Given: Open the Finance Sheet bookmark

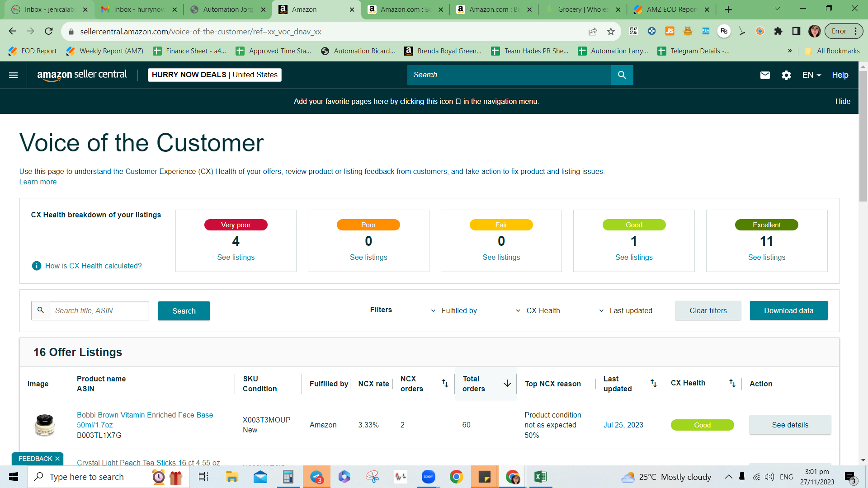Looking at the screenshot, I should click(x=189, y=51).
